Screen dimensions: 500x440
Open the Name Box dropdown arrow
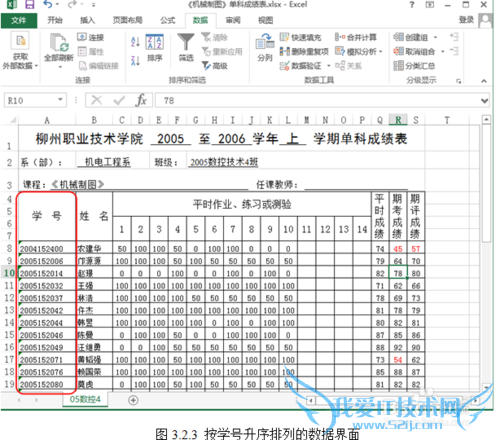click(60, 100)
